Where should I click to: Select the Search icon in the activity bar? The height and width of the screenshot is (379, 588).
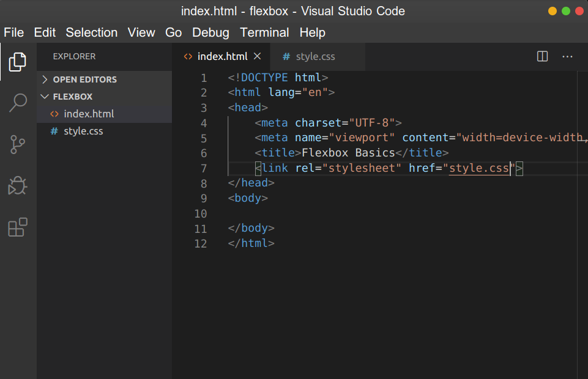point(18,103)
